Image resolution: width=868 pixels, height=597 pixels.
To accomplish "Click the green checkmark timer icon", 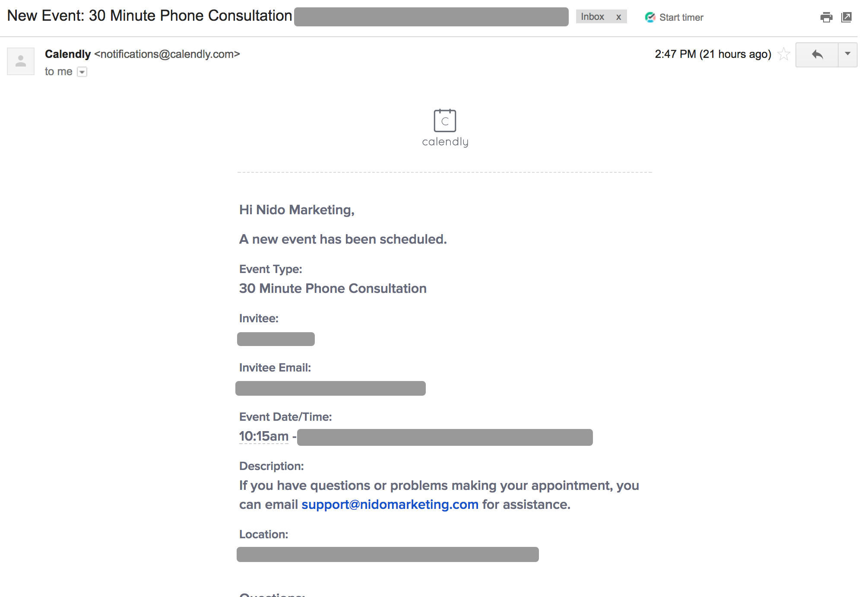I will [x=650, y=17].
